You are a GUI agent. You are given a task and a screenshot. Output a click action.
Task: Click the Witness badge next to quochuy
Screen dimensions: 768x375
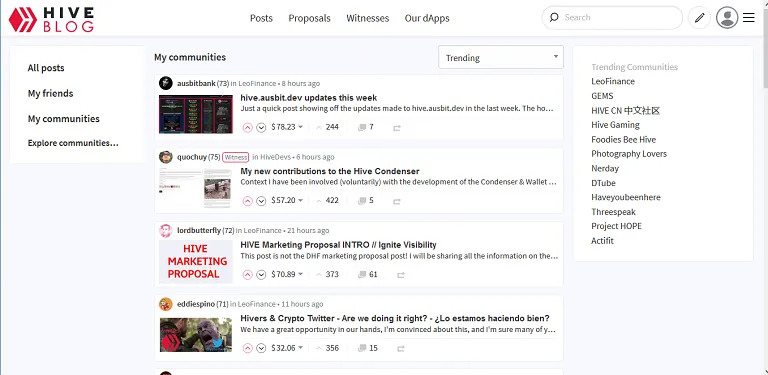click(236, 157)
